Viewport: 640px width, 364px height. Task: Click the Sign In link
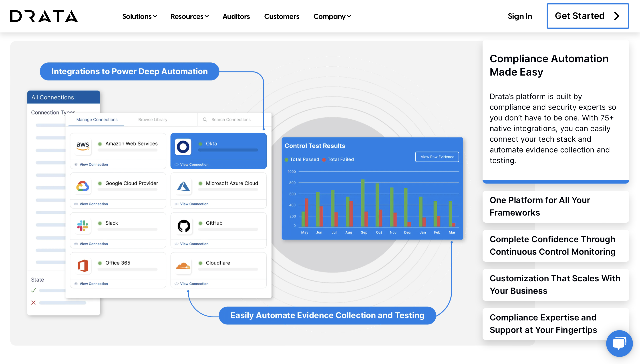coord(520,16)
